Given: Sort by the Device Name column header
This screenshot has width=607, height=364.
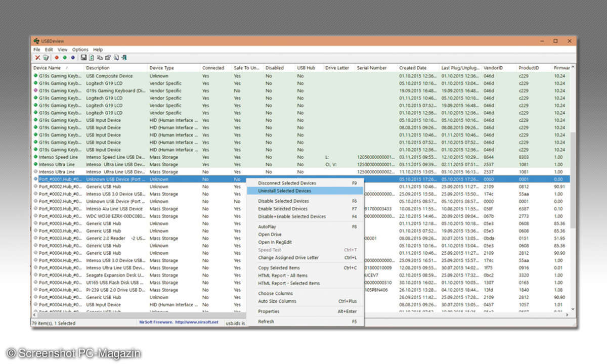Looking at the screenshot, I should (47, 68).
